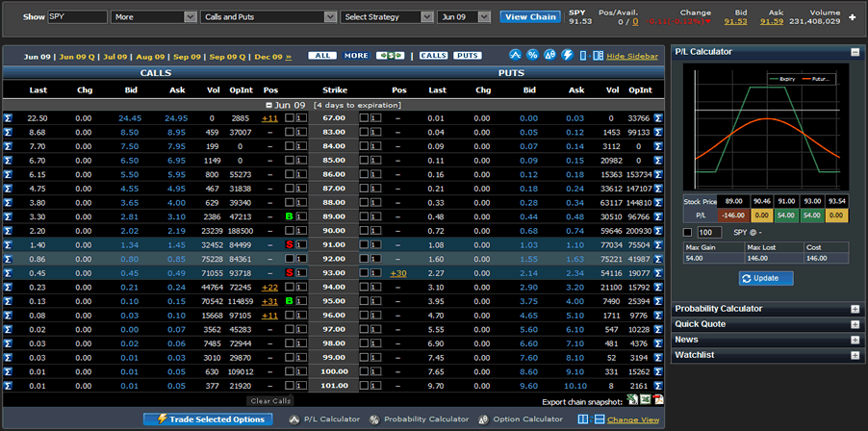Viewport: 868px width, 431px height.
Task: Check the call checkbox for strike 92.00
Action: [289, 259]
